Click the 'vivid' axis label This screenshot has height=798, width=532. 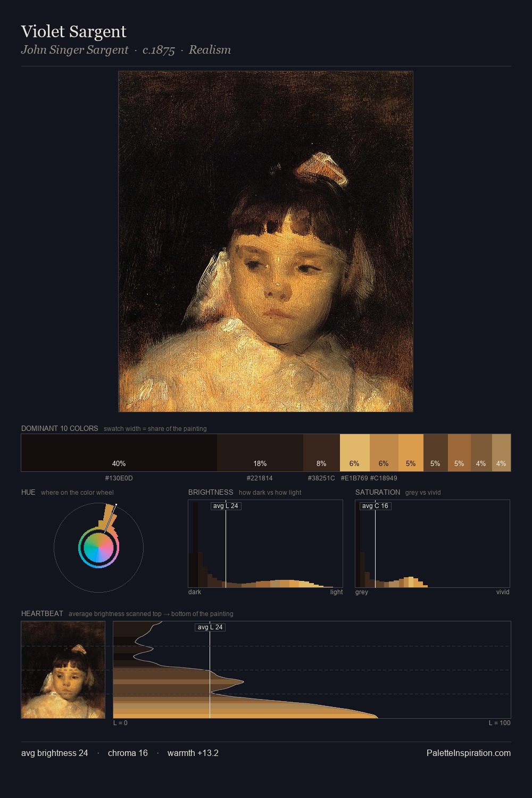tap(503, 592)
